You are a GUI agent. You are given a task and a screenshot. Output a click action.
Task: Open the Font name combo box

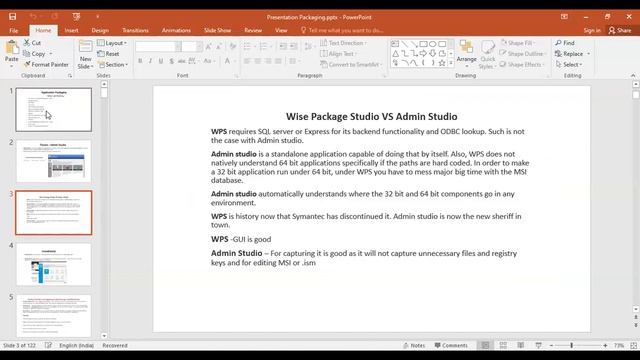tap(158, 47)
